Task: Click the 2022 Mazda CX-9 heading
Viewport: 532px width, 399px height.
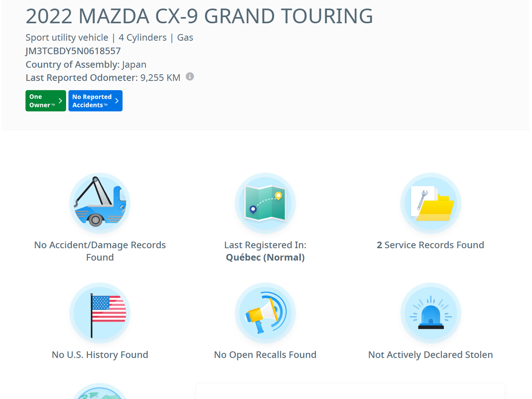Action: 199,16
